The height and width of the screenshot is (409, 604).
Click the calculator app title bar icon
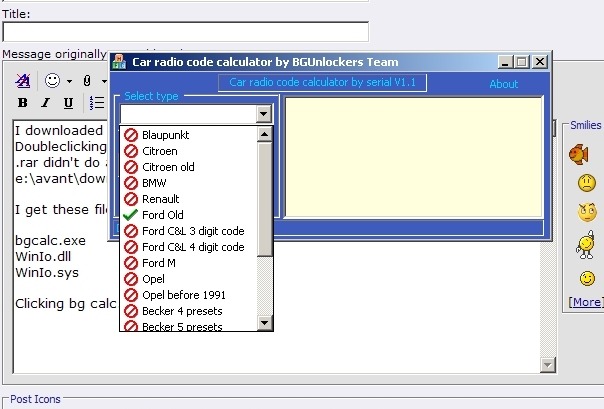(119, 62)
